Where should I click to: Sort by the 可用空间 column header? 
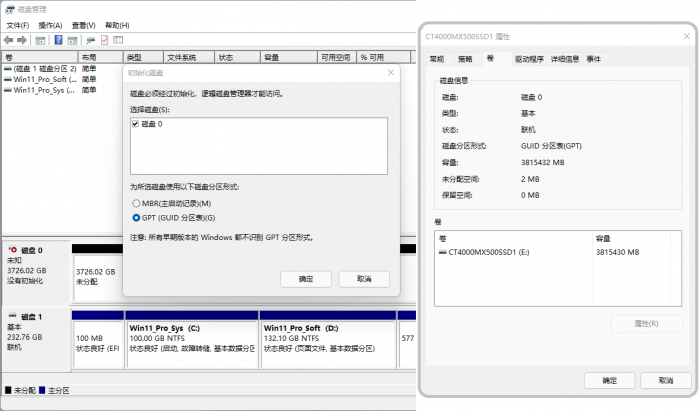click(337, 58)
